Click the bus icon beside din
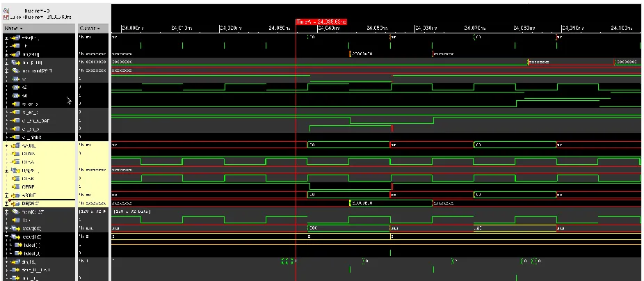The image size is (644, 281). (15, 262)
